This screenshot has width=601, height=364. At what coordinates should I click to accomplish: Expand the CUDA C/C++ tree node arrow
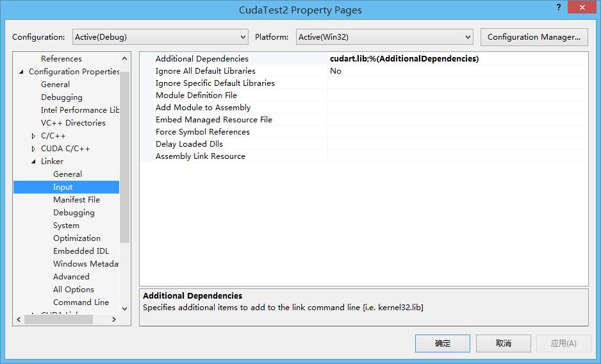[33, 149]
